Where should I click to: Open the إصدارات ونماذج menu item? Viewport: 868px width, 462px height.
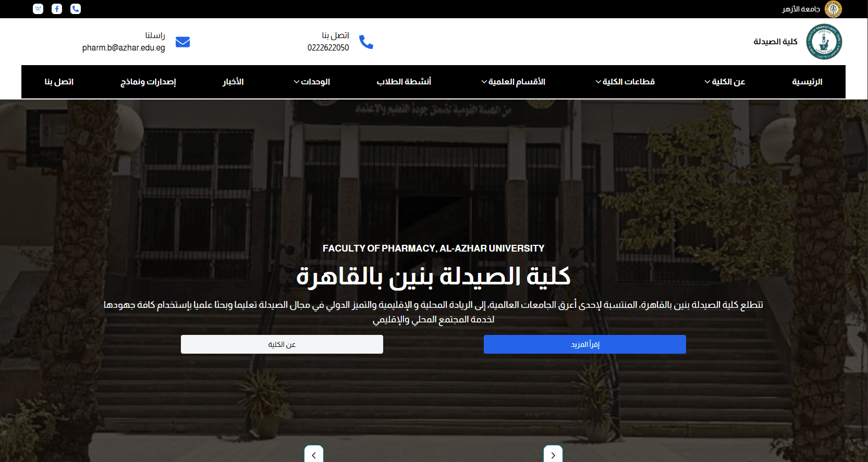coord(148,82)
